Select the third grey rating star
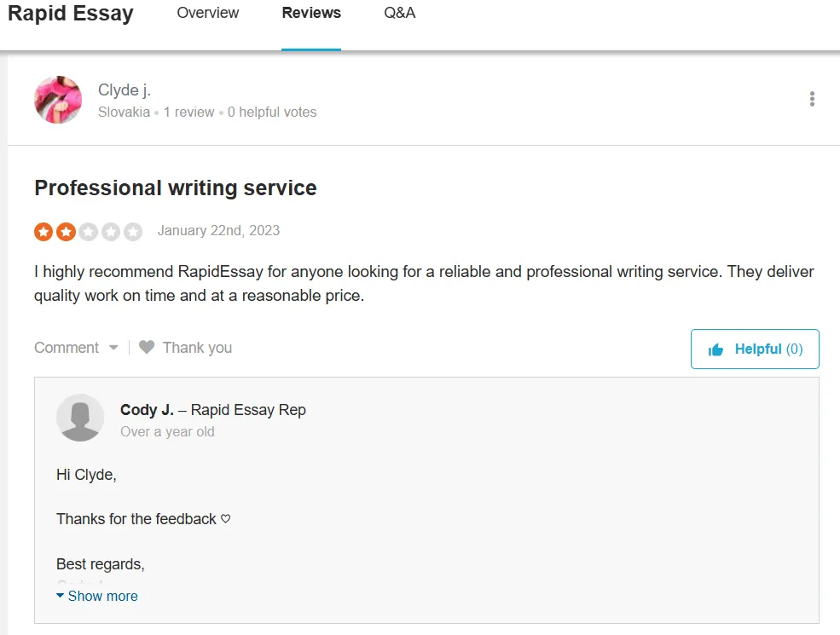 (89, 232)
